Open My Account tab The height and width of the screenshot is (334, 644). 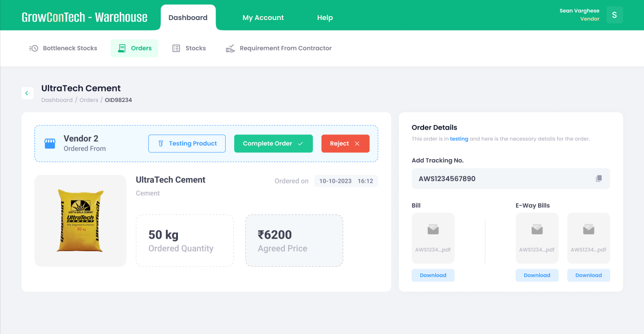point(263,18)
